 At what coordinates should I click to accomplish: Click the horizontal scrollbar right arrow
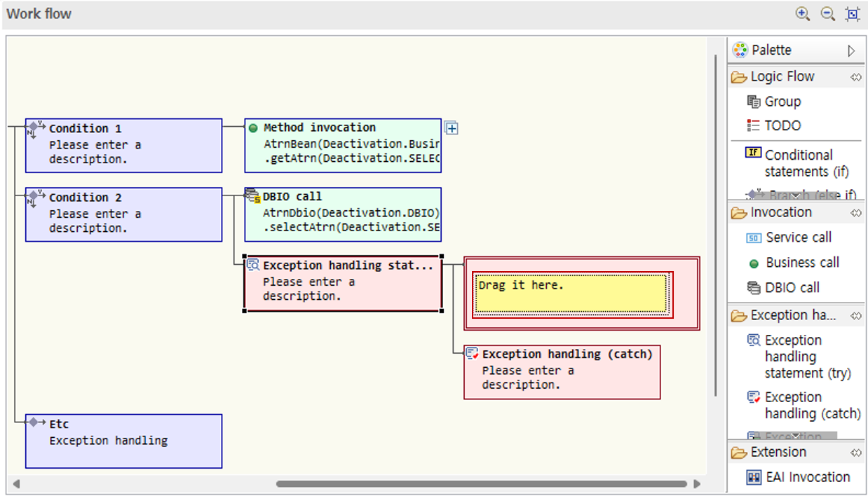point(697,483)
